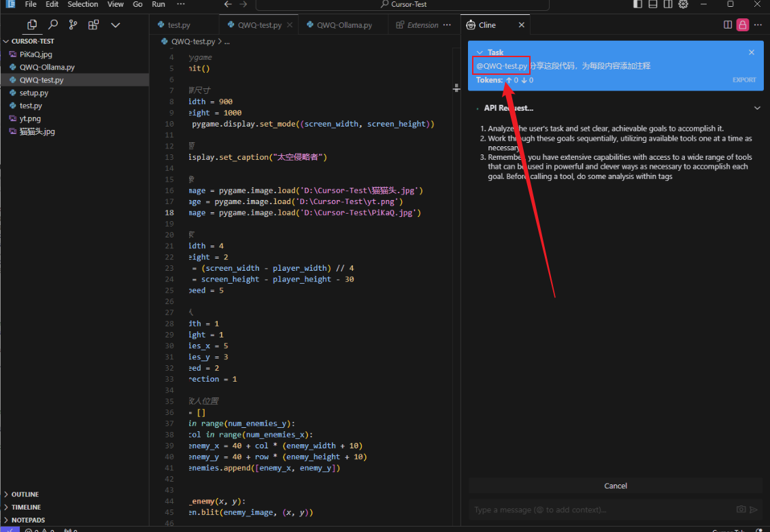Viewport: 770px width, 532px height.
Task: Click the split editor icon beside the lock
Action: tap(728, 25)
